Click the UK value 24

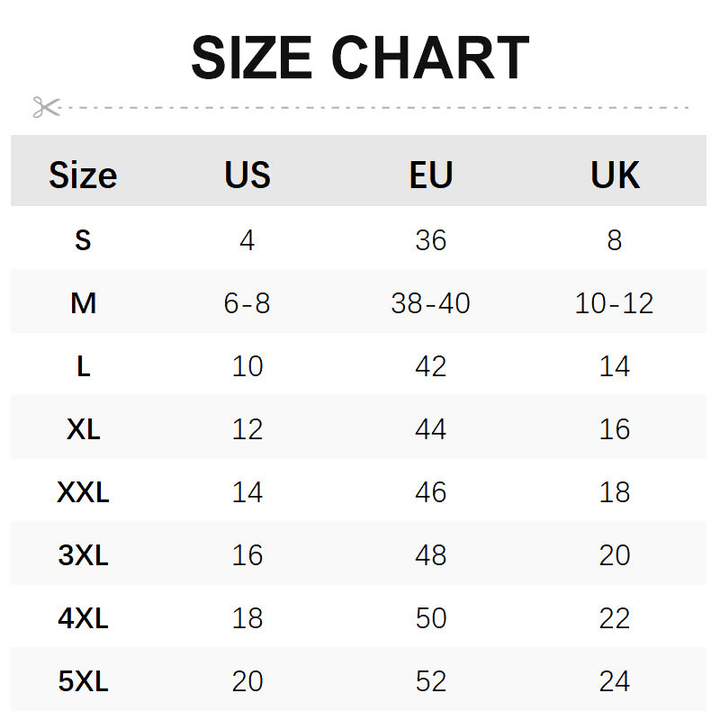[x=614, y=681]
